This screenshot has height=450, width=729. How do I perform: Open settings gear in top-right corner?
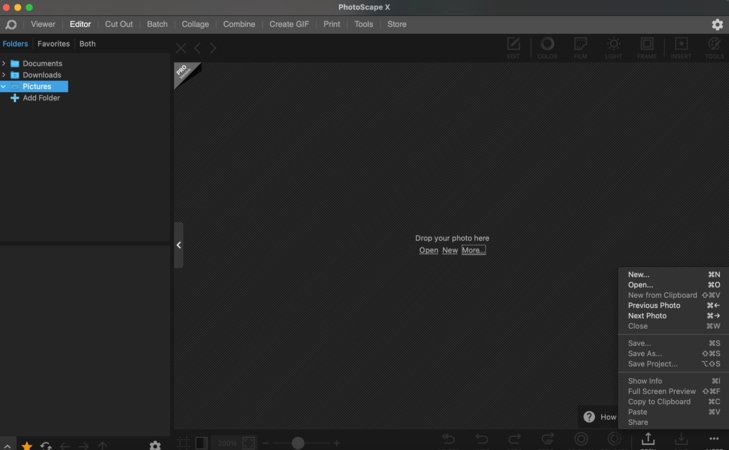717,24
